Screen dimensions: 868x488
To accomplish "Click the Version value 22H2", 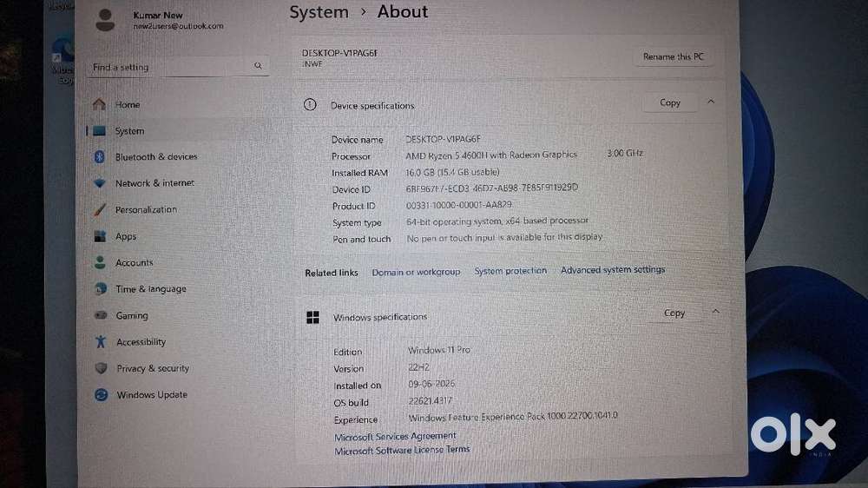I will coord(418,367).
